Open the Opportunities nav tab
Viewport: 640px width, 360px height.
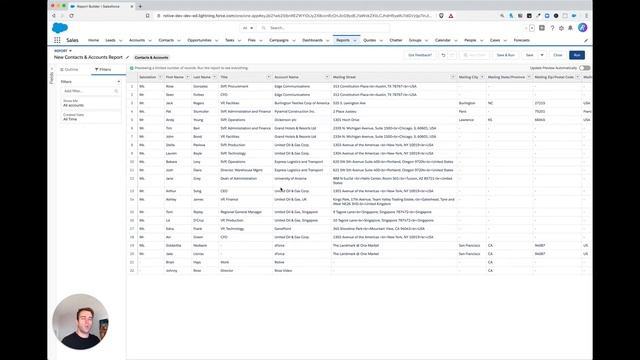click(199, 40)
